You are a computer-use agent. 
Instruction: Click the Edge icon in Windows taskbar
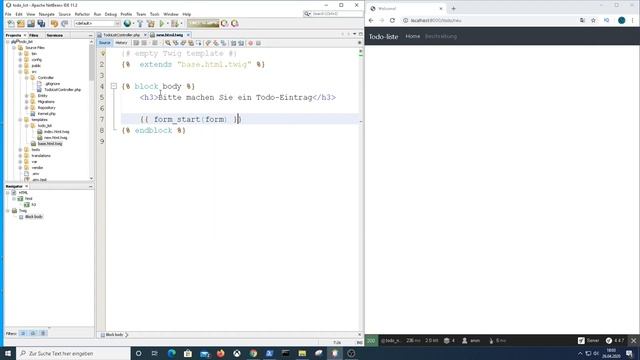pyautogui.click(x=171, y=353)
